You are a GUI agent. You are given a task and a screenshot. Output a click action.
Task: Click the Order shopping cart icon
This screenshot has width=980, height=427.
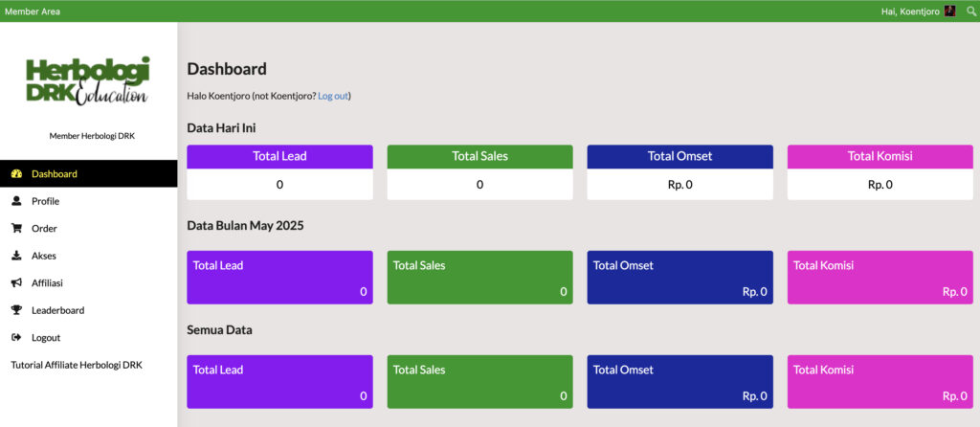(x=17, y=228)
